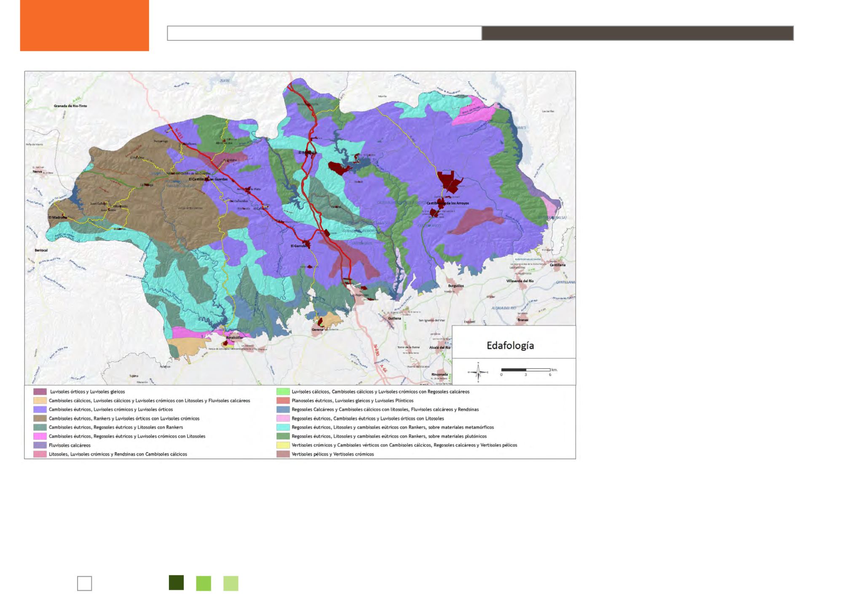Click the Rinconada town label
The width and height of the screenshot is (868, 613).
pos(440,374)
